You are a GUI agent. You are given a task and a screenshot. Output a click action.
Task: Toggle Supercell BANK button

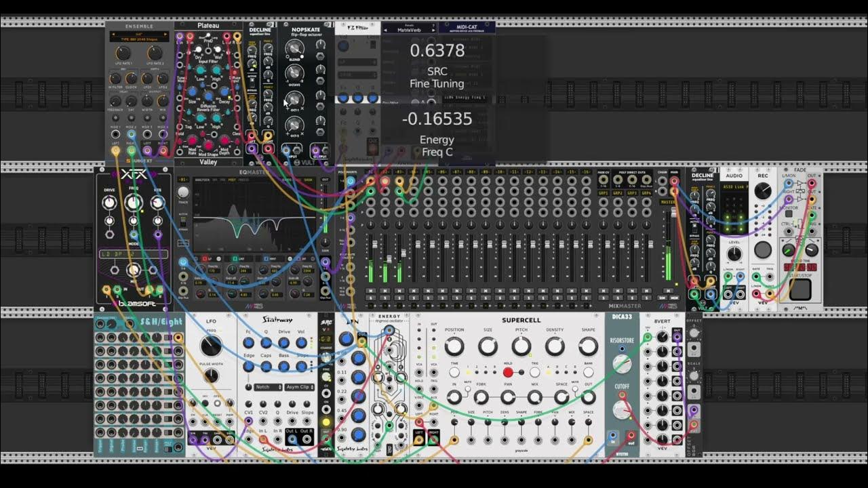pos(589,372)
